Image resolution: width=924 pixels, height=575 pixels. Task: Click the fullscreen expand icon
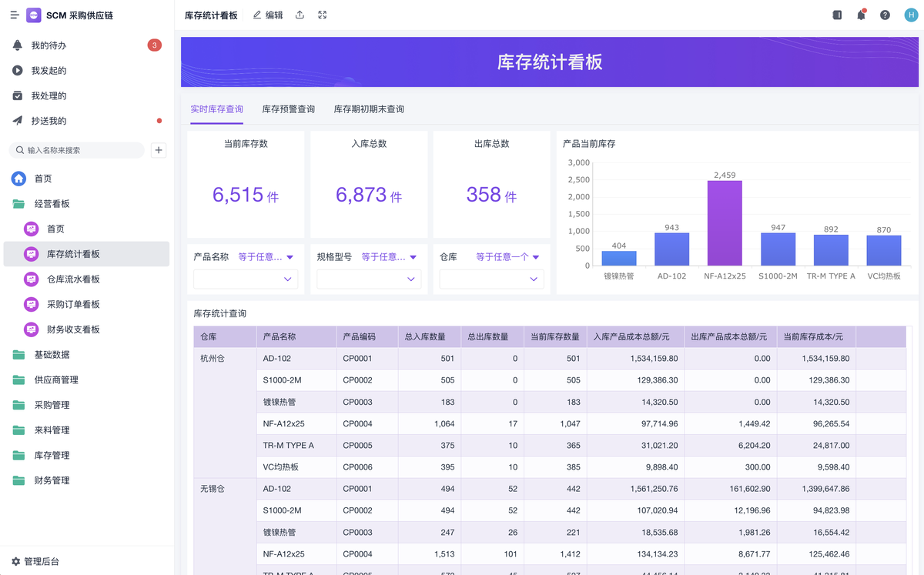click(323, 15)
